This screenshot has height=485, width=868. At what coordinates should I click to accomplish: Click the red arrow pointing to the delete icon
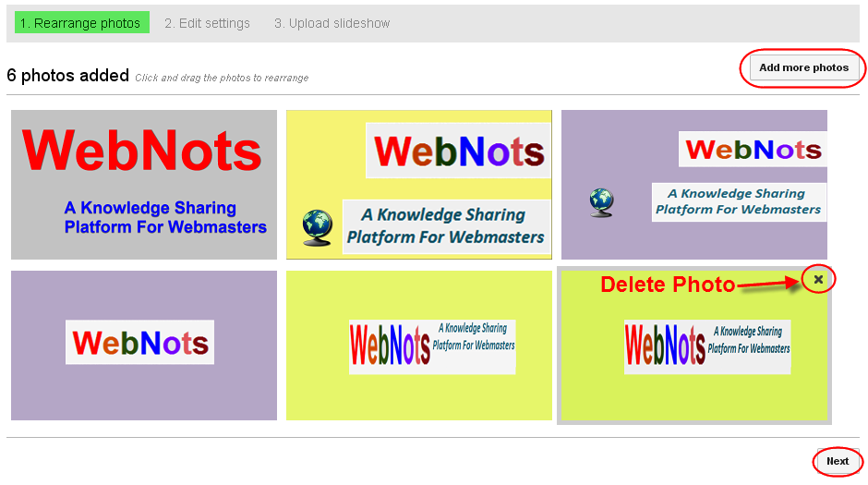pyautogui.click(x=768, y=285)
